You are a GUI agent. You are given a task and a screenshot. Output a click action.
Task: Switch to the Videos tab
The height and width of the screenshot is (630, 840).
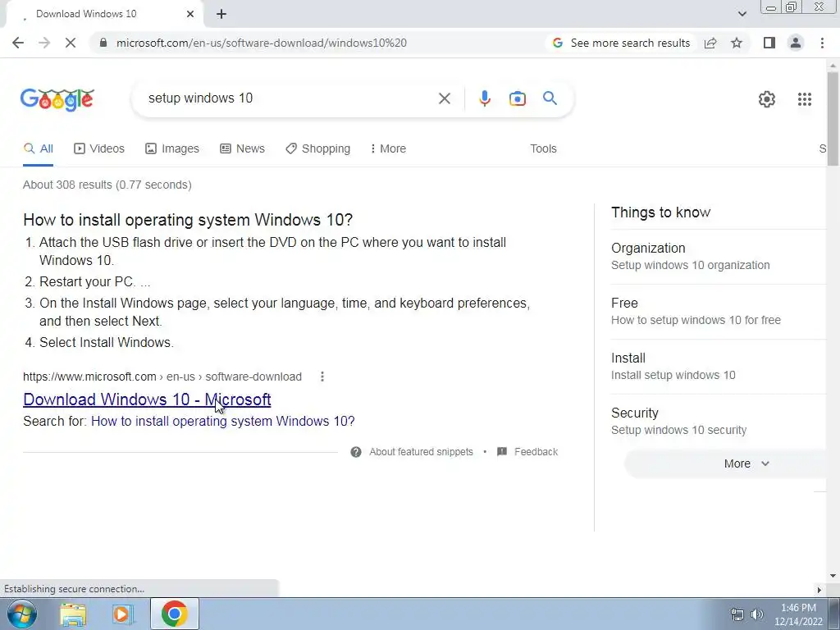click(x=99, y=149)
